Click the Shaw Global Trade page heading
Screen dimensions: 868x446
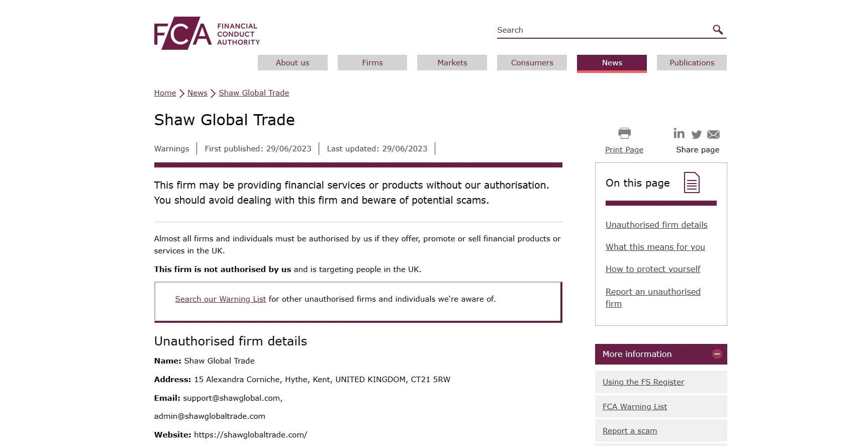(224, 120)
